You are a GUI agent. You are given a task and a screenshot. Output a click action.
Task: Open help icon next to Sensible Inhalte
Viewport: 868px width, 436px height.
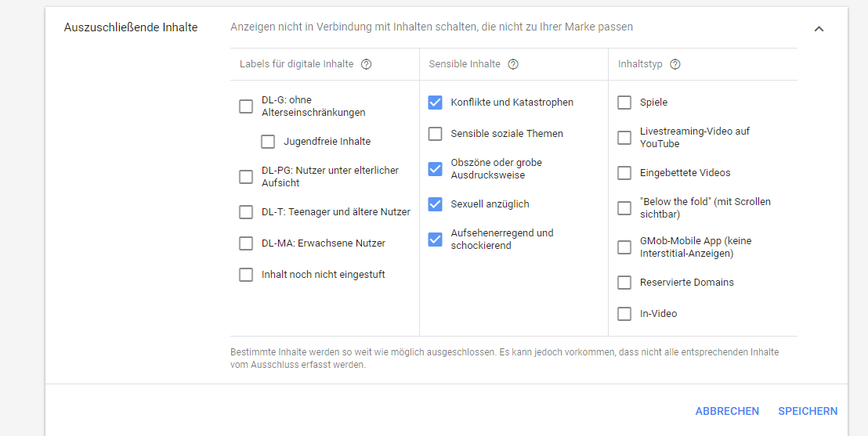[x=513, y=64]
